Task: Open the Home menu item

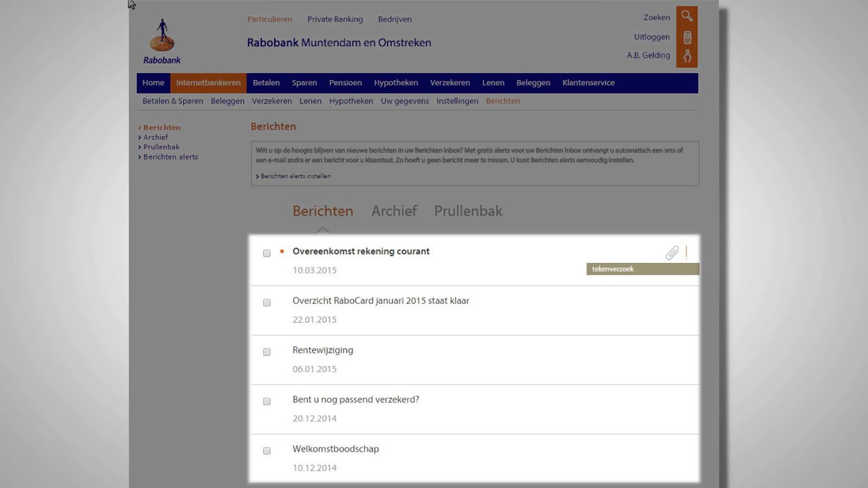Action: click(x=153, y=83)
